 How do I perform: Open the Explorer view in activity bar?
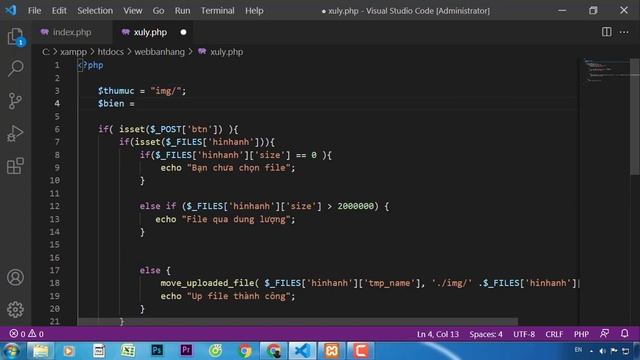(16, 37)
